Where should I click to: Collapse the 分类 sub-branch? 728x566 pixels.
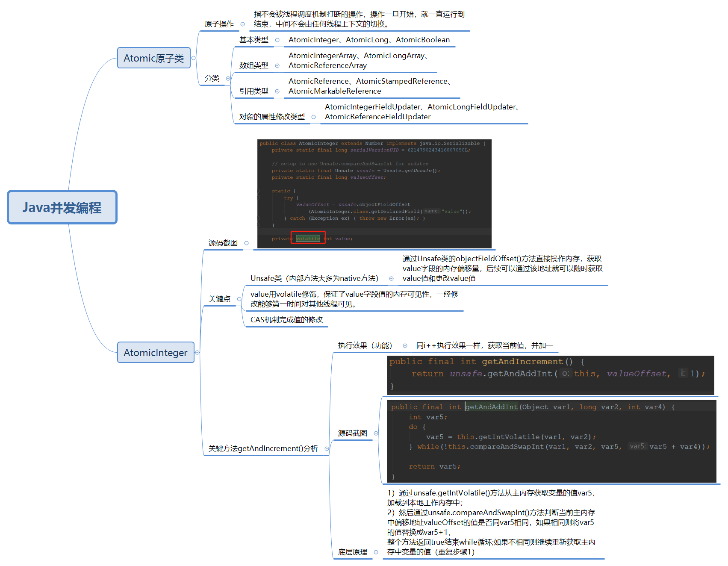[228, 79]
